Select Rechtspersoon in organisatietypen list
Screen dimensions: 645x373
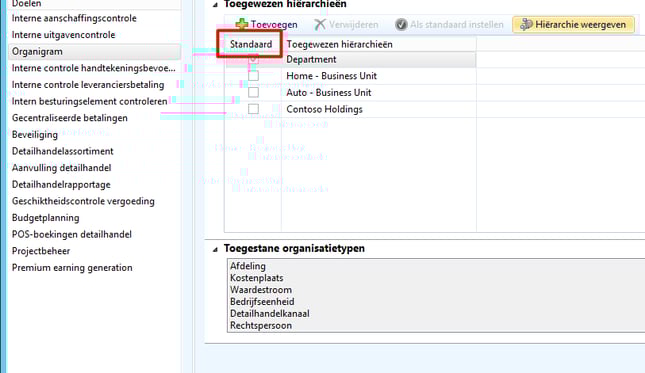click(261, 326)
